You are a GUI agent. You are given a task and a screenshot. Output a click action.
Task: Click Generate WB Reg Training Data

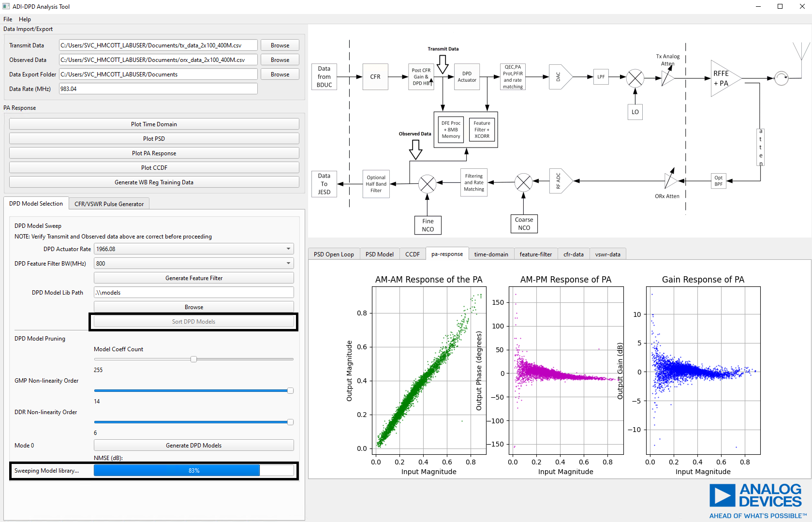click(x=154, y=182)
